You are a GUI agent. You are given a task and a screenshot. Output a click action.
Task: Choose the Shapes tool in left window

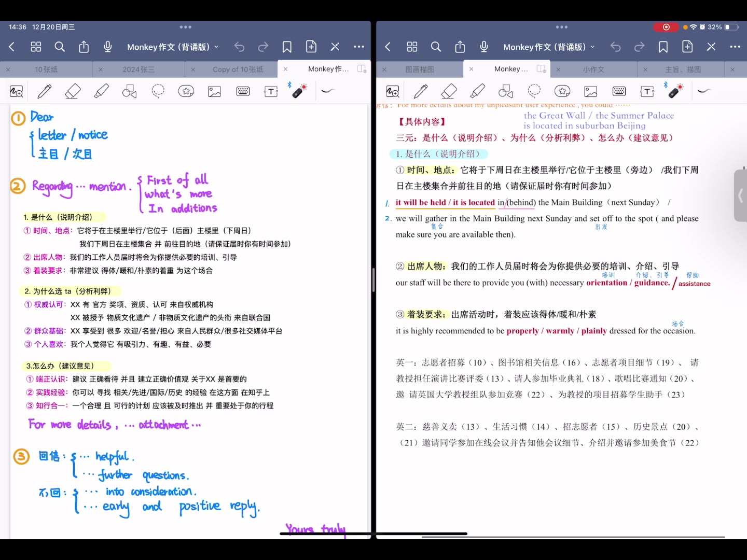[129, 92]
